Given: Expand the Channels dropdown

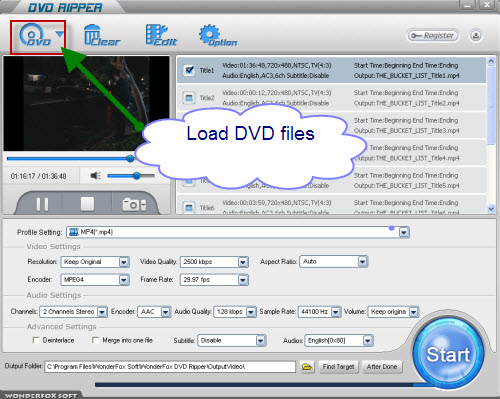Looking at the screenshot, I should tap(102, 312).
